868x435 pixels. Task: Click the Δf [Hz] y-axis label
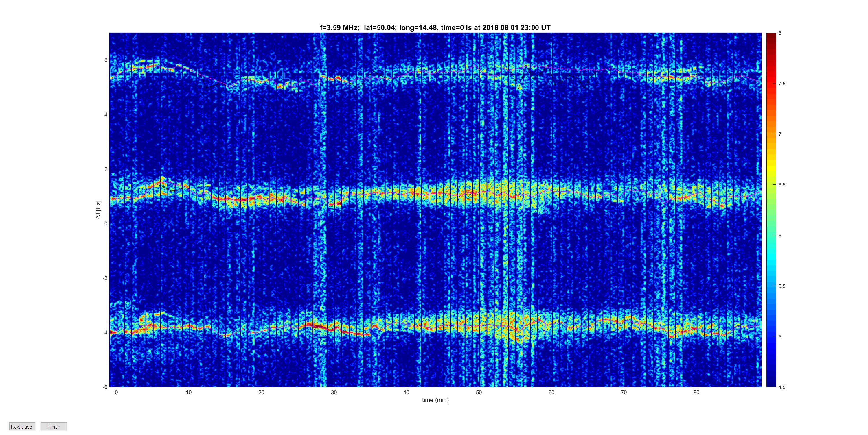click(98, 210)
